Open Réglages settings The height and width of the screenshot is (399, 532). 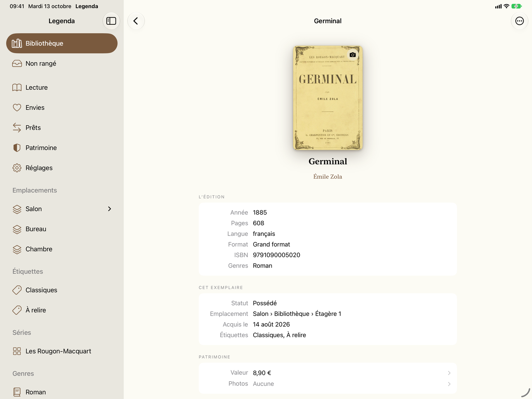(62, 168)
